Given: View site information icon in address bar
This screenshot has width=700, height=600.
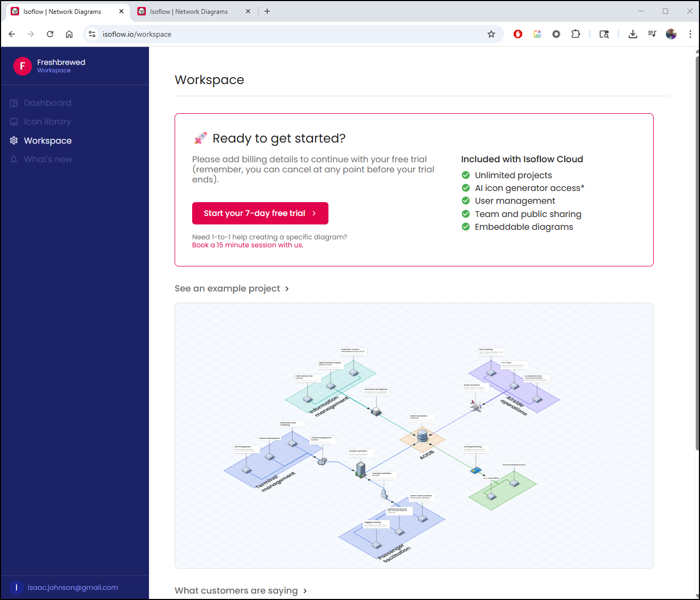Looking at the screenshot, I should tap(92, 34).
